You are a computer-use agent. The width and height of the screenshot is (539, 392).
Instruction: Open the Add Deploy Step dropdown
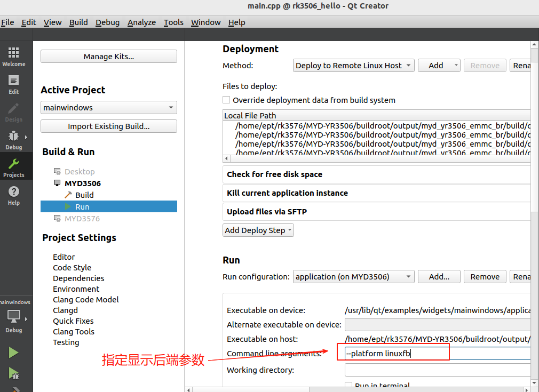[258, 230]
